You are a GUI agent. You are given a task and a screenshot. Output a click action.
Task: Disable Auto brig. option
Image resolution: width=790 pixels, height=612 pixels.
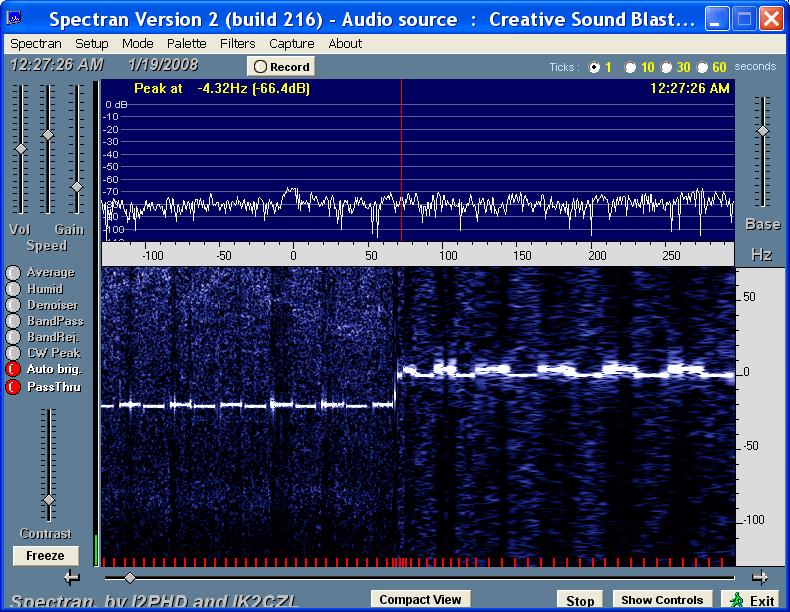[13, 369]
